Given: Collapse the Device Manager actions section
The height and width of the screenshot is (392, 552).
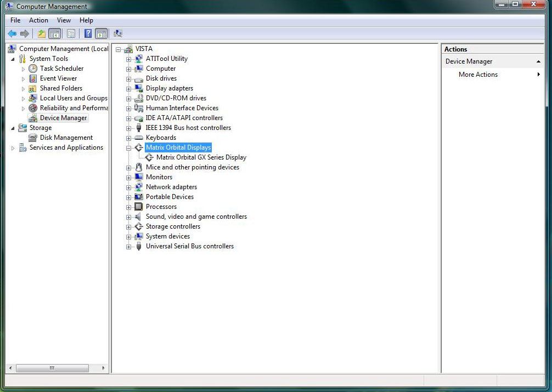Looking at the screenshot, I should (x=538, y=61).
